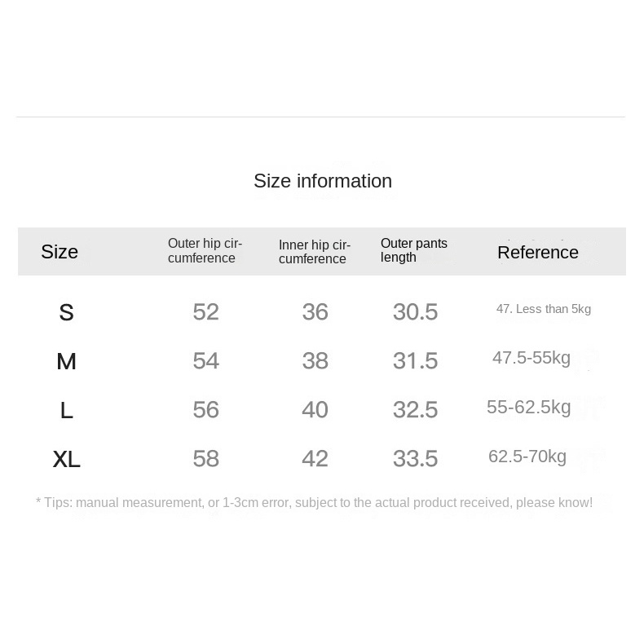This screenshot has height=644, width=644.
Task: Click the manual measurement tips note
Action: pyautogui.click(x=314, y=502)
